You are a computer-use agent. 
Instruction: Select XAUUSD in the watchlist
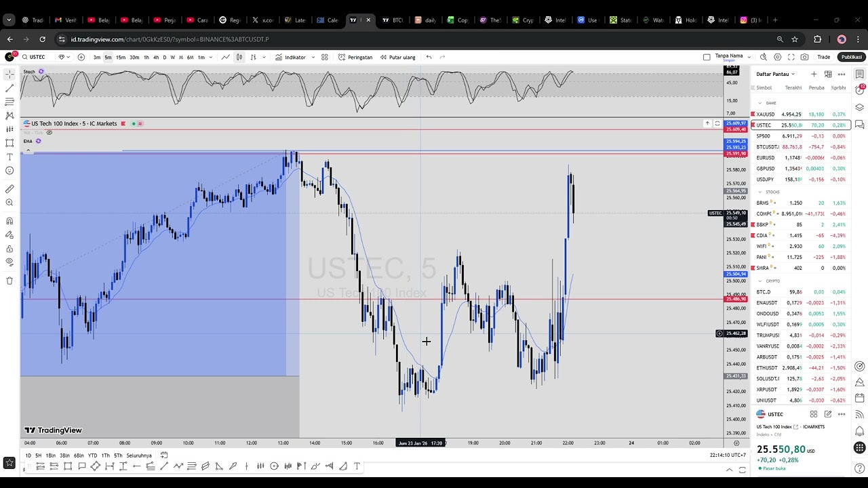point(800,115)
